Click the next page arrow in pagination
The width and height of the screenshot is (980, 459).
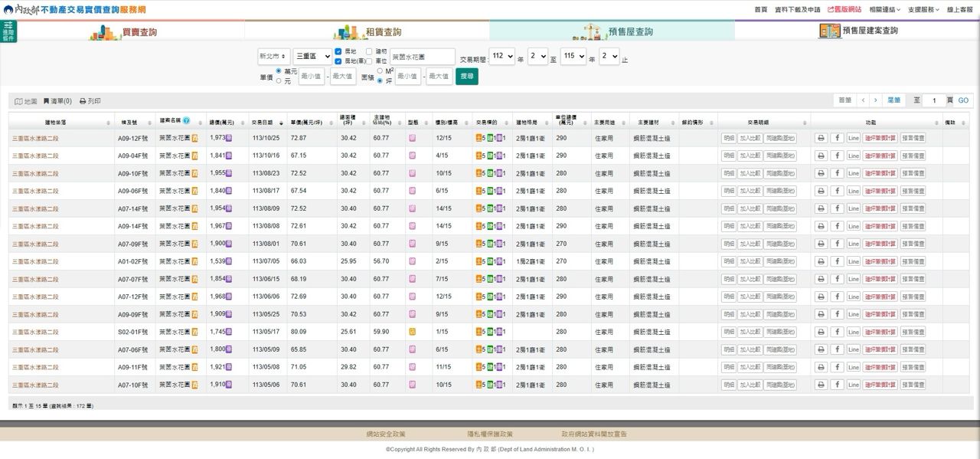point(877,100)
